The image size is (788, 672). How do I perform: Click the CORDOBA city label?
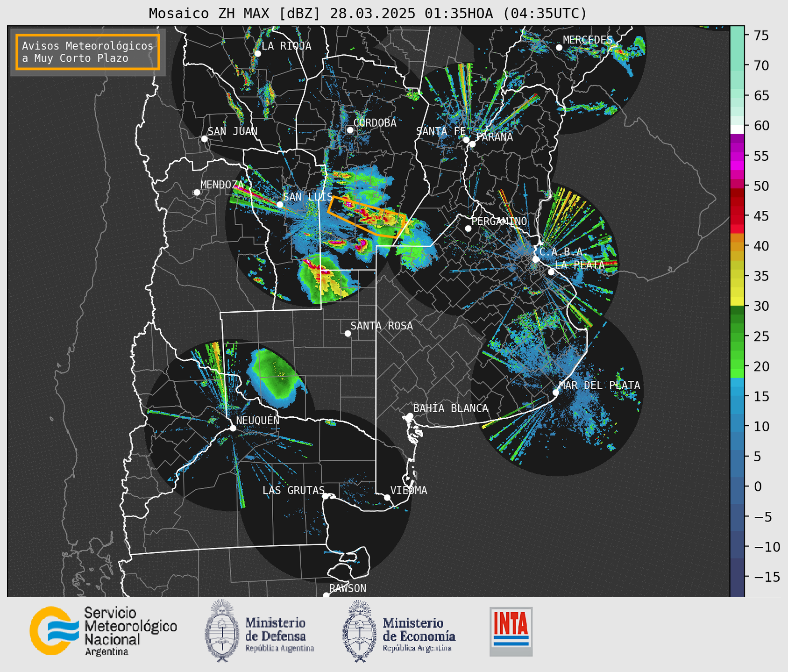[x=375, y=123]
